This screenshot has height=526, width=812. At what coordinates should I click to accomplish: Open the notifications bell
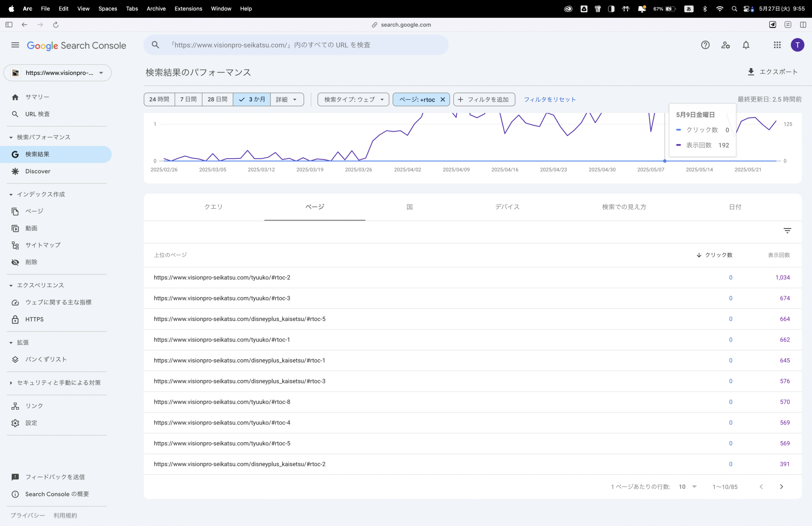pyautogui.click(x=746, y=45)
